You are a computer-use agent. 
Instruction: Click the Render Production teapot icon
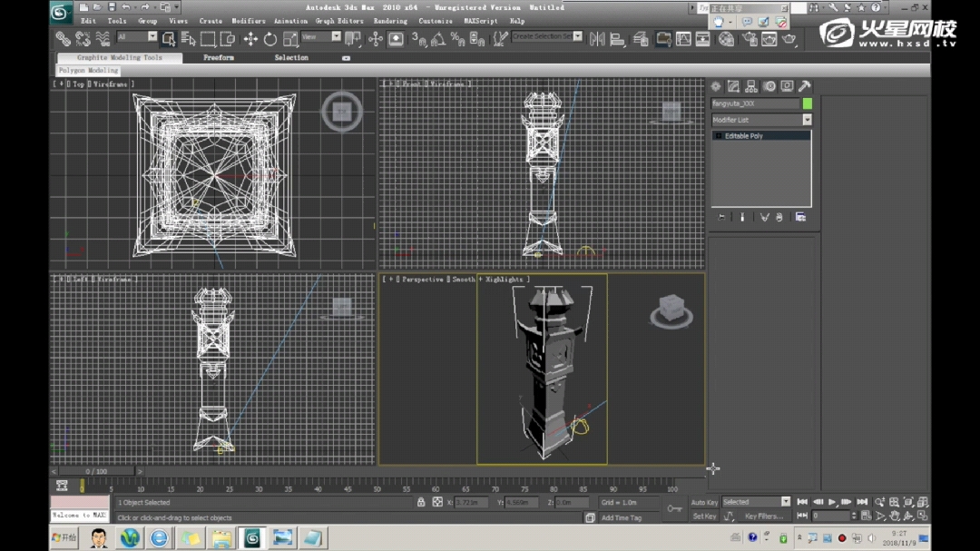789,39
